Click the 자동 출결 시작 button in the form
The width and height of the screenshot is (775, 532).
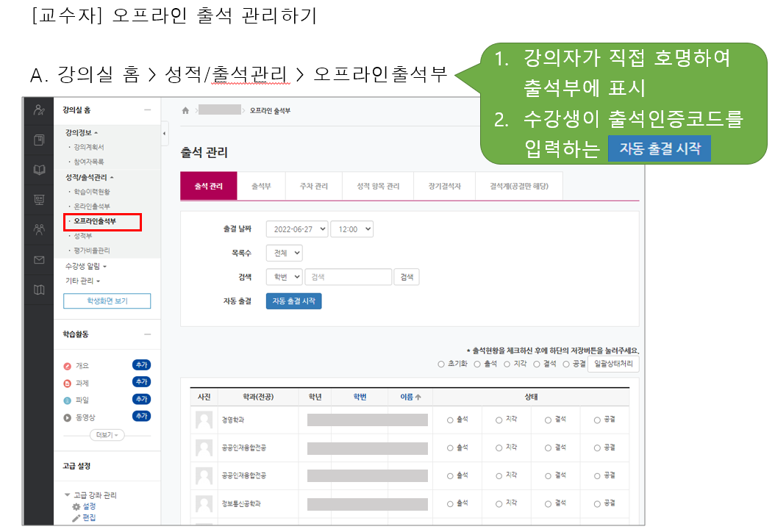click(293, 301)
